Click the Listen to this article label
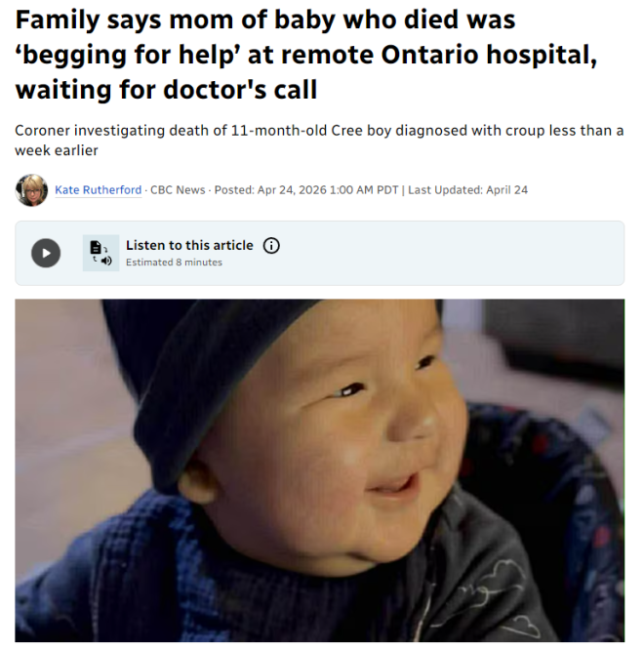The height and width of the screenshot is (649, 644). coord(189,245)
